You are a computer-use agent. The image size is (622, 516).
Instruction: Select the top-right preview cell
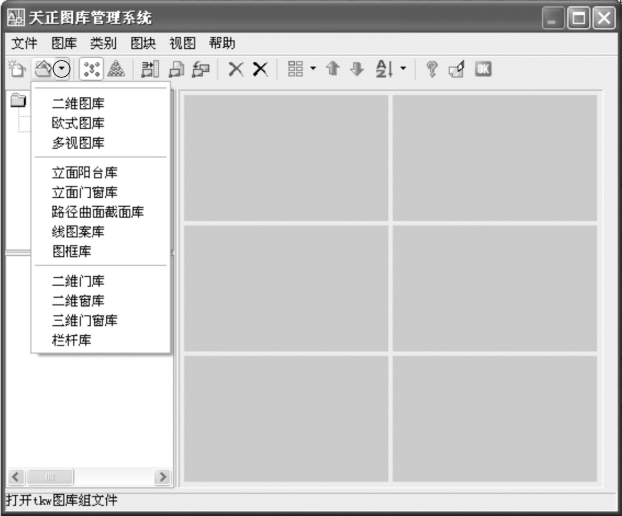[495, 158]
